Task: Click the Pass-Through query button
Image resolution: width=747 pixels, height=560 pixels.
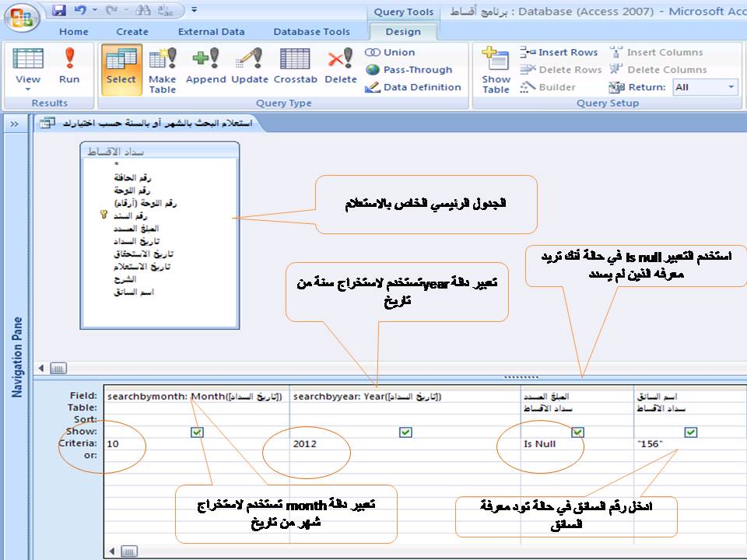Action: [409, 70]
